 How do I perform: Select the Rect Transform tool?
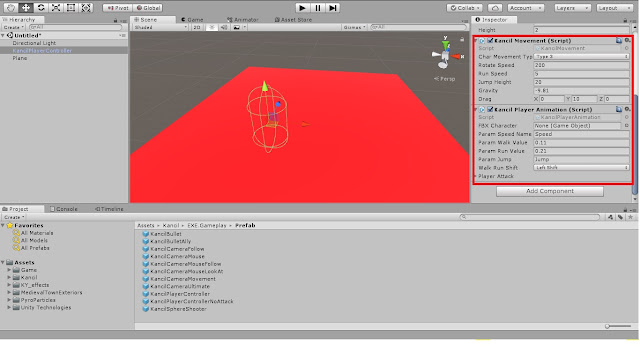[71, 8]
